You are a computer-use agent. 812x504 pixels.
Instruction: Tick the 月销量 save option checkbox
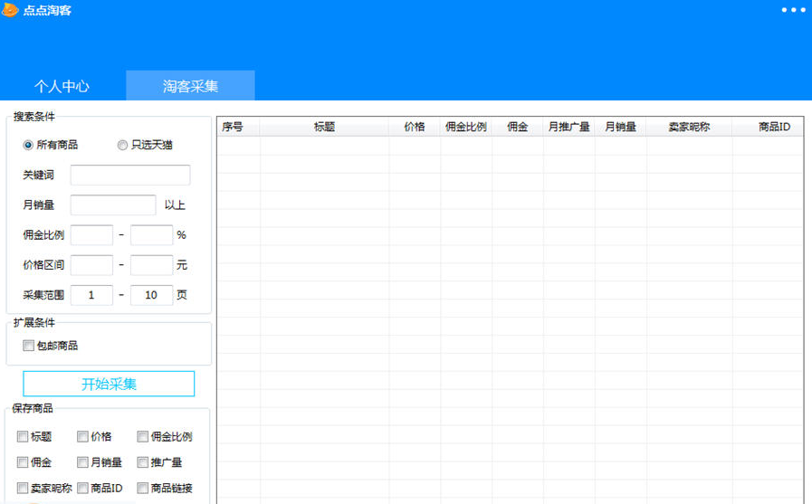click(83, 462)
